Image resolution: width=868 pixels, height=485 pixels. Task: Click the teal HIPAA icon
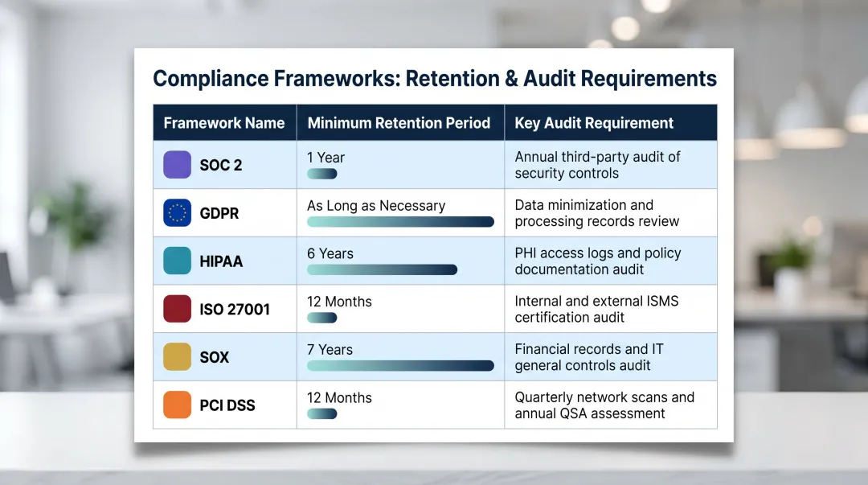177,261
